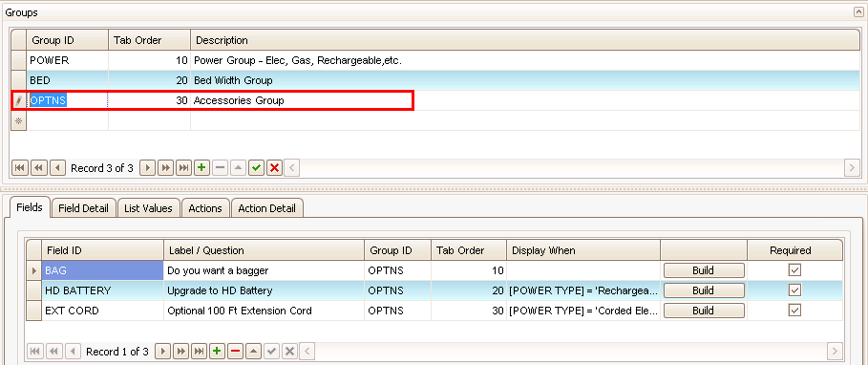Screen dimensions: 868x365
Task: Go to previous record in Fields navigator
Action: [x=72, y=352]
